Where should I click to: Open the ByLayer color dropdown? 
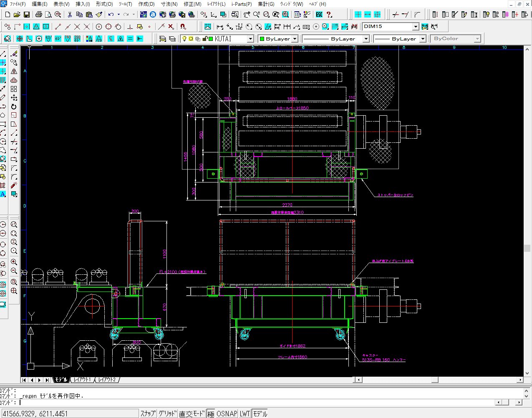(295, 39)
